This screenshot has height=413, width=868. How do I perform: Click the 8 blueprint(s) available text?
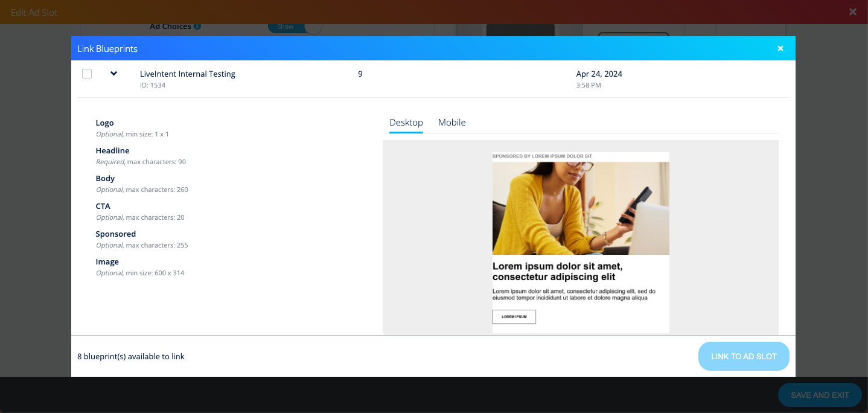point(131,356)
